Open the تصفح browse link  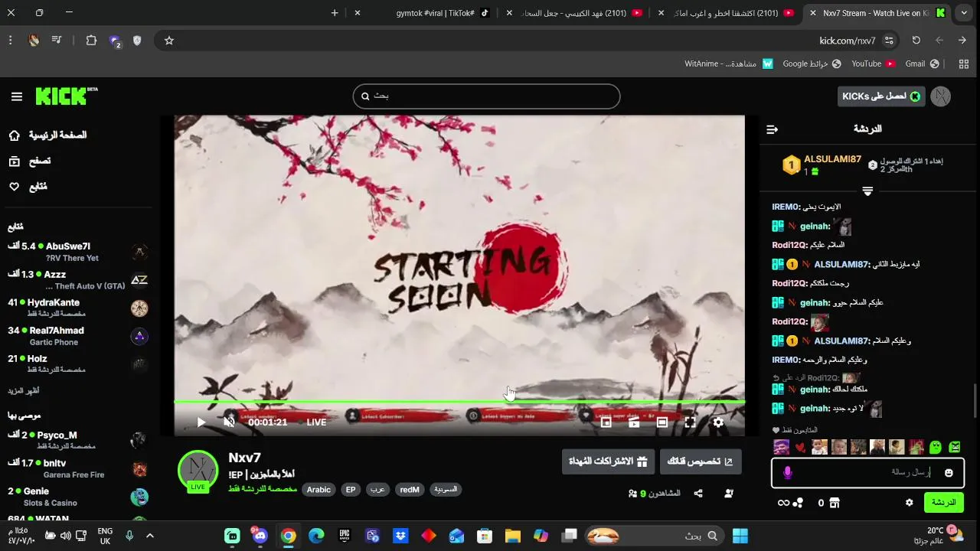(x=29, y=161)
